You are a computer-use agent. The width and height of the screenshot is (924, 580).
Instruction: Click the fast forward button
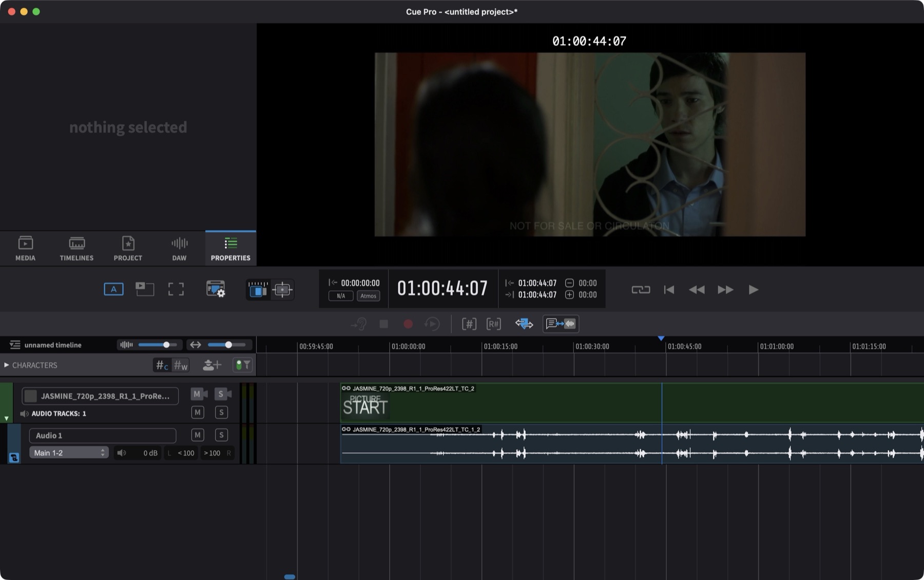coord(725,290)
